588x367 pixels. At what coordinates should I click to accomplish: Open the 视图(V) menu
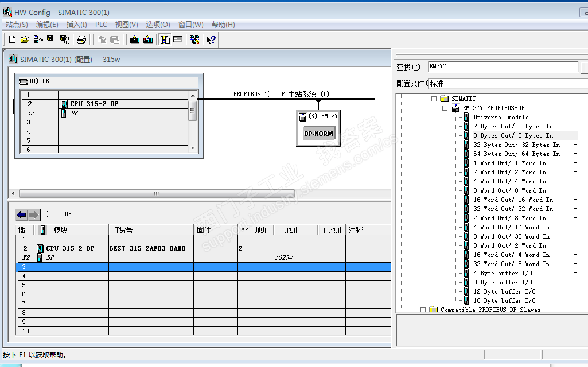pyautogui.click(x=126, y=24)
